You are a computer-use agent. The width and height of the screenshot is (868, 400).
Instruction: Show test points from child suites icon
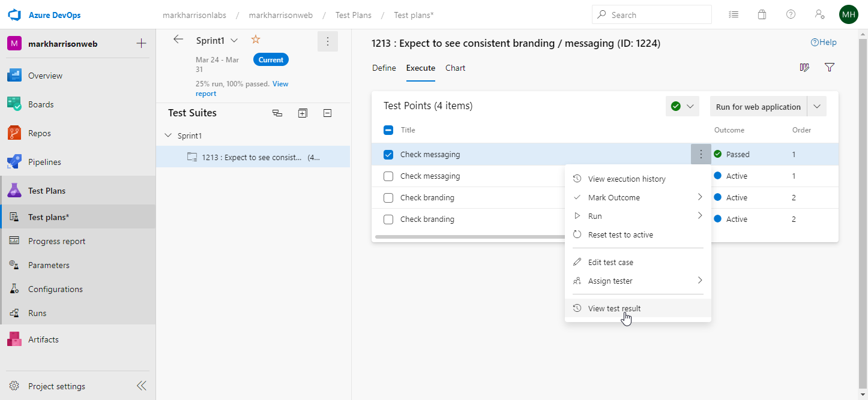coord(277,113)
